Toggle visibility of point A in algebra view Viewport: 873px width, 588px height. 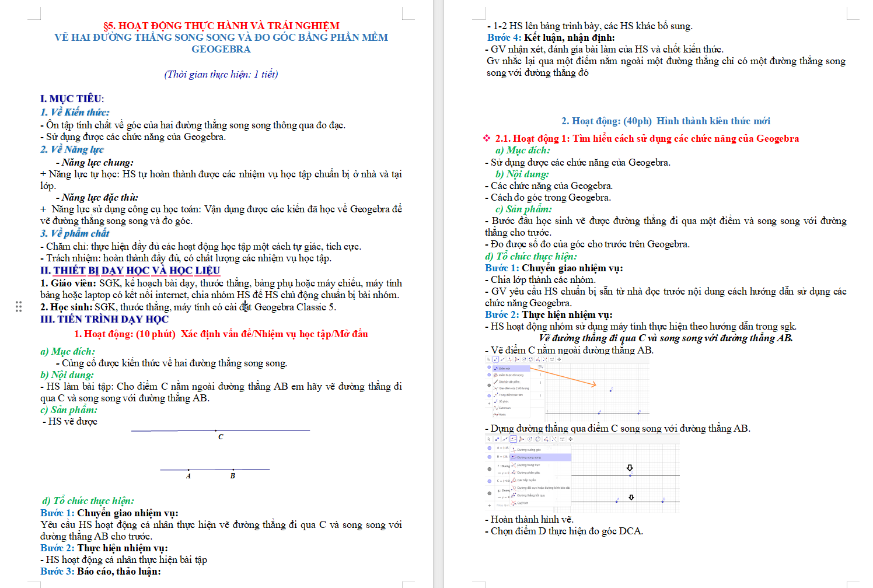click(489, 448)
